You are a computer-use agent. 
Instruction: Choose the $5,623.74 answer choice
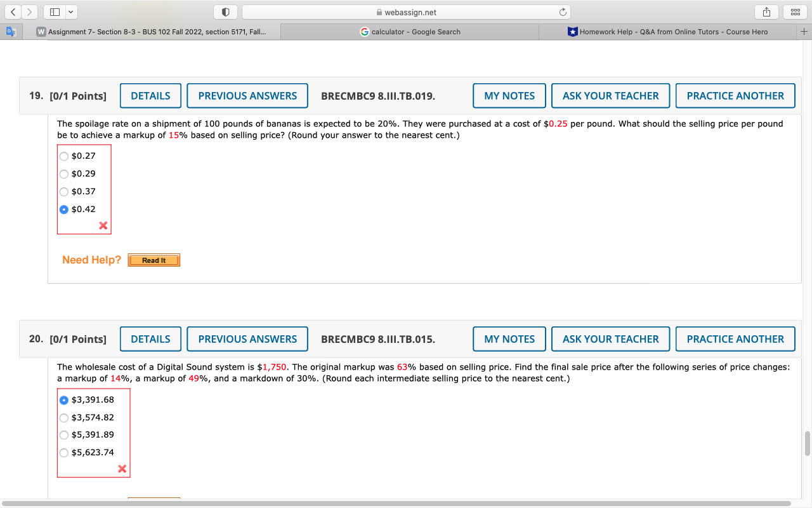63,452
